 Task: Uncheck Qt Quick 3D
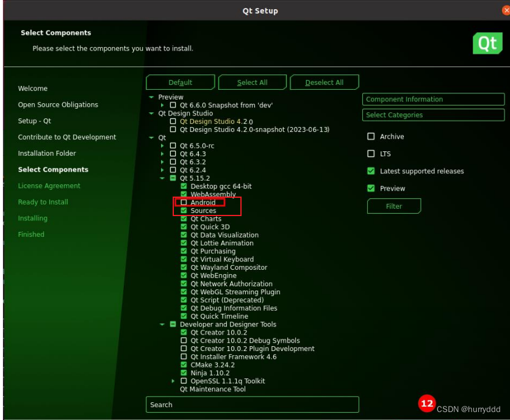[x=184, y=226]
